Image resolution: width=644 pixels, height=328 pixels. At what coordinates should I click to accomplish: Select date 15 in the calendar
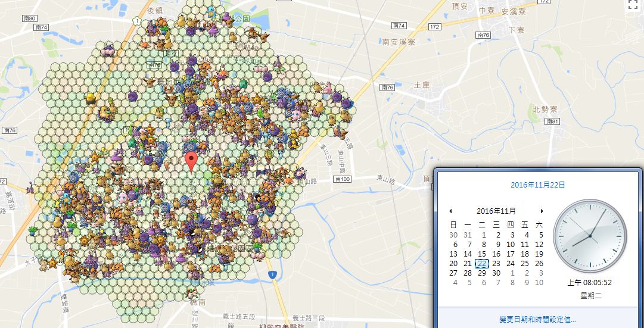coord(482,254)
